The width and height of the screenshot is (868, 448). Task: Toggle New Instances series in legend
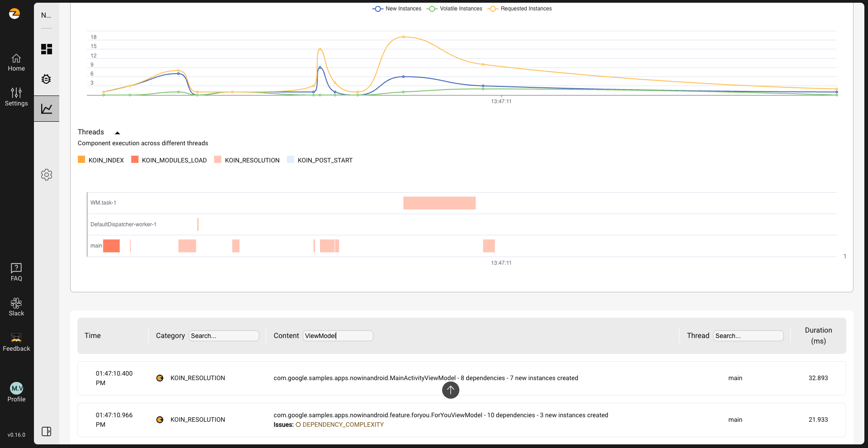pos(397,9)
